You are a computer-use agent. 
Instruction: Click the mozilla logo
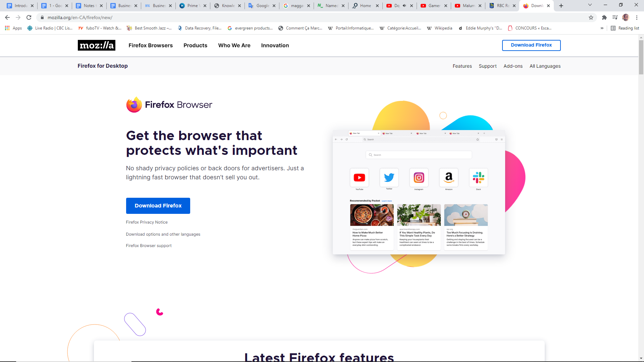[x=97, y=45]
